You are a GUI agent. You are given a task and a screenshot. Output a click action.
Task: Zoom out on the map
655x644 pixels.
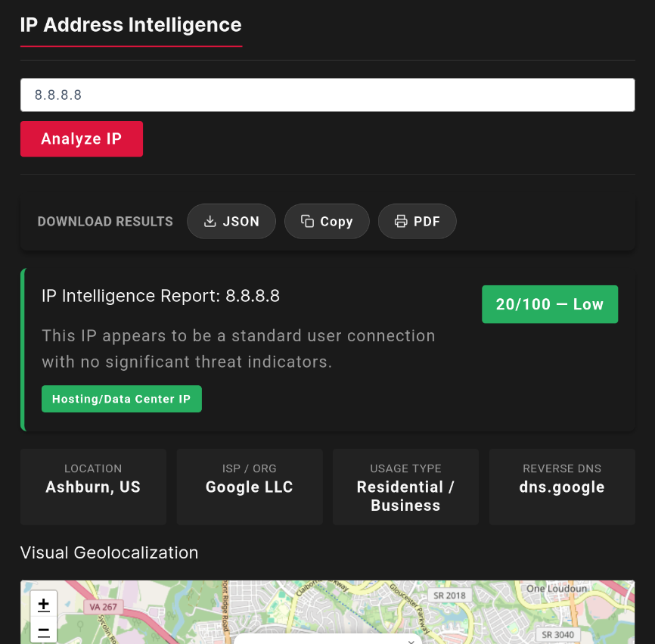click(43, 630)
